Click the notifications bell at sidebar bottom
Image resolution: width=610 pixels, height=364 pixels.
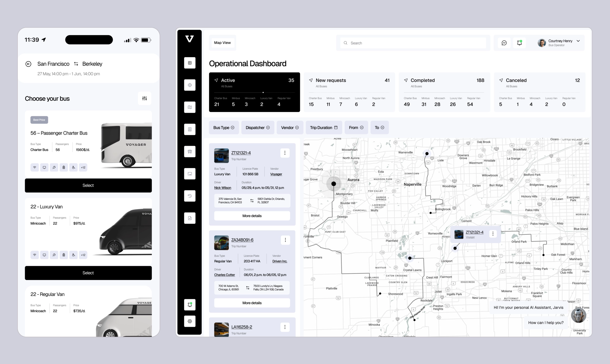coord(190,305)
